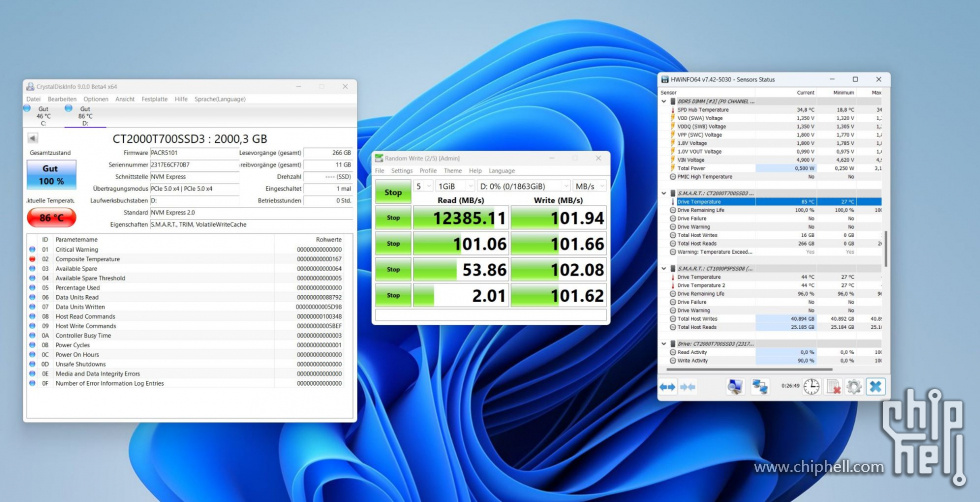980x502 pixels.
Task: Open the Bearbeiten menu
Action: (62, 99)
